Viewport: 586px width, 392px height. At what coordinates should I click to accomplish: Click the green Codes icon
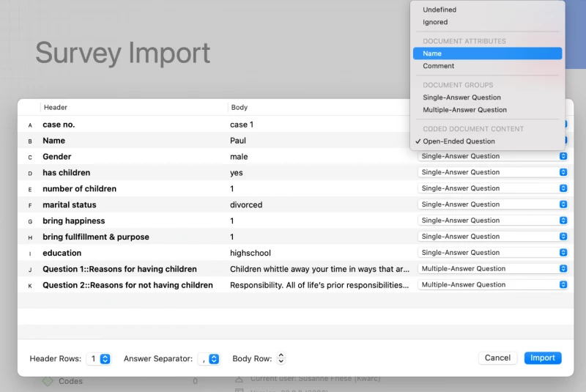(x=48, y=382)
